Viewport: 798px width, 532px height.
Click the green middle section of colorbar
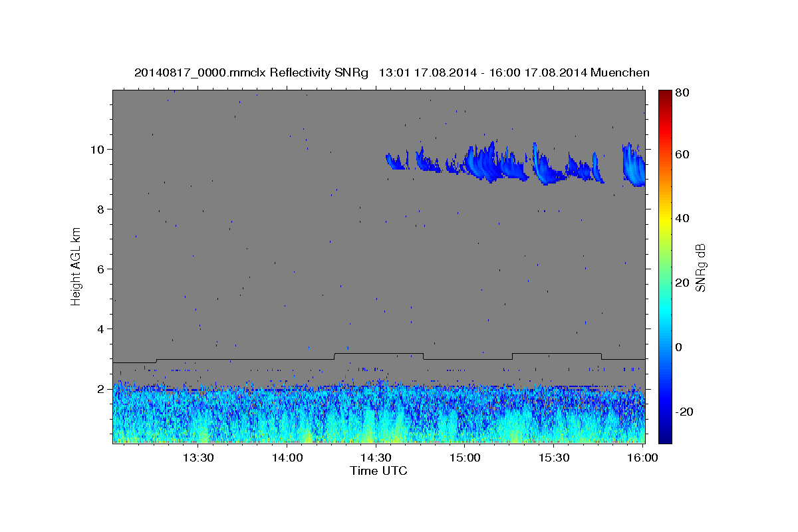(x=665, y=266)
